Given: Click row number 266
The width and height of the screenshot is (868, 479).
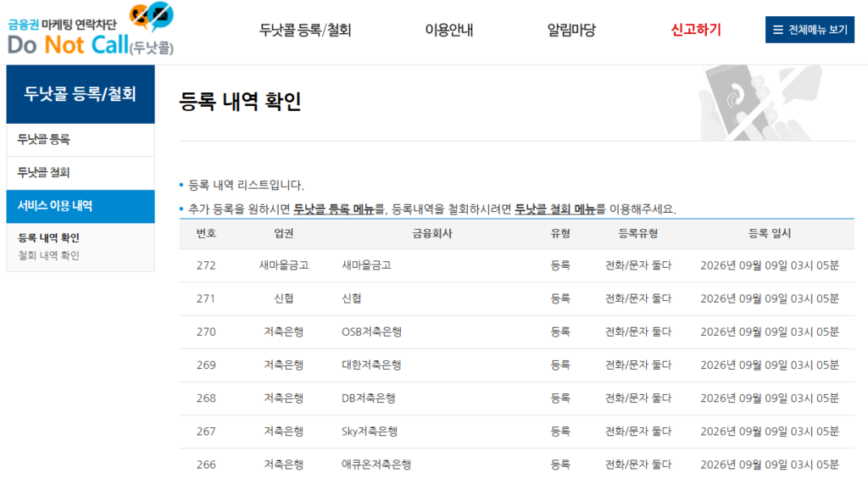Looking at the screenshot, I should pos(206,465).
